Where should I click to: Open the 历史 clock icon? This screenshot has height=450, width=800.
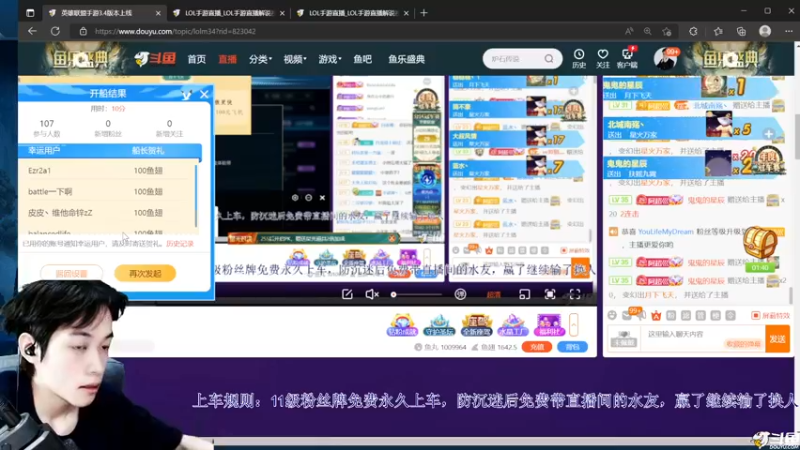pyautogui.click(x=579, y=58)
